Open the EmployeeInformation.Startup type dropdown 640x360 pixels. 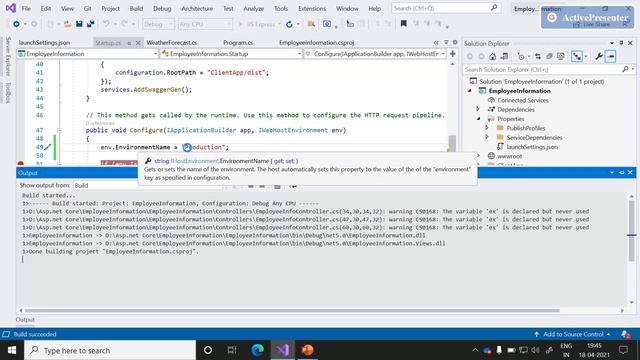(231, 53)
